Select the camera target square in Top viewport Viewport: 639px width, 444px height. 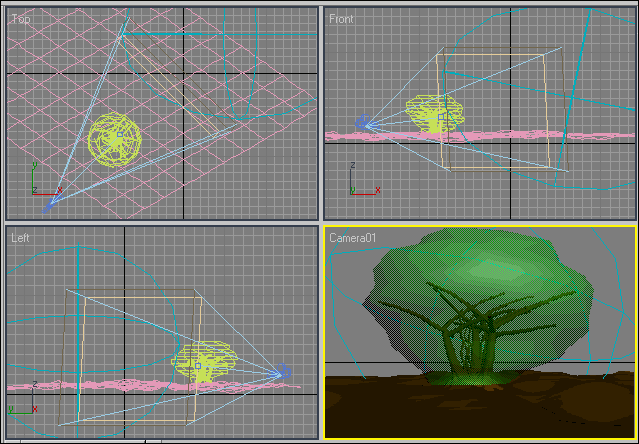click(120, 134)
